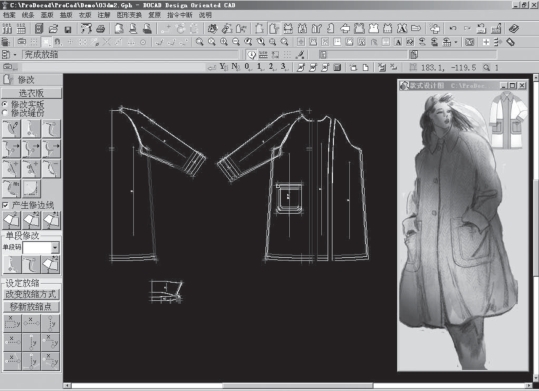Open the 注解 menu
Screen dimensions: 539x391
(x=103, y=15)
